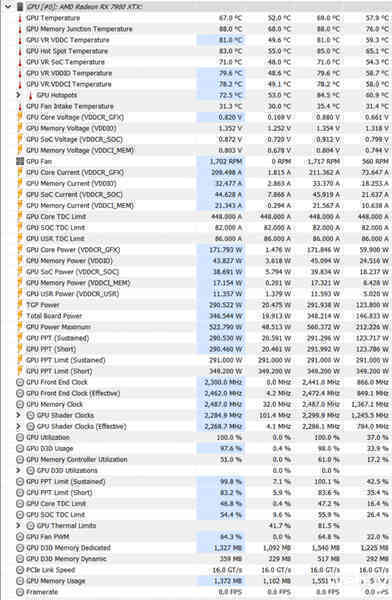Image resolution: width=392 pixels, height=600 pixels.
Task: Expand GPU Shader Clocks (Effective) entry
Action: click(x=18, y=426)
